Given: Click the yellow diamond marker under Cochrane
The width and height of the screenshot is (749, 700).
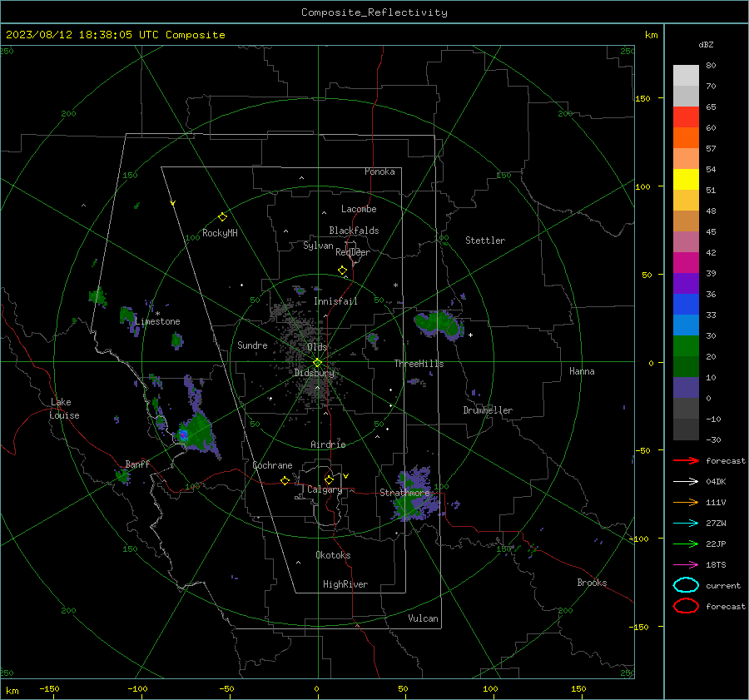Looking at the screenshot, I should (285, 480).
